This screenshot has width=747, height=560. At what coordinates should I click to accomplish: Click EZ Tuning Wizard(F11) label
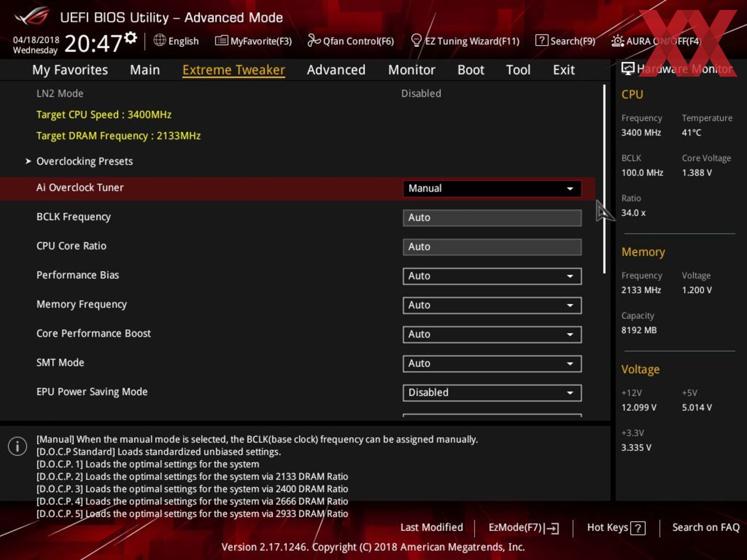point(472,41)
